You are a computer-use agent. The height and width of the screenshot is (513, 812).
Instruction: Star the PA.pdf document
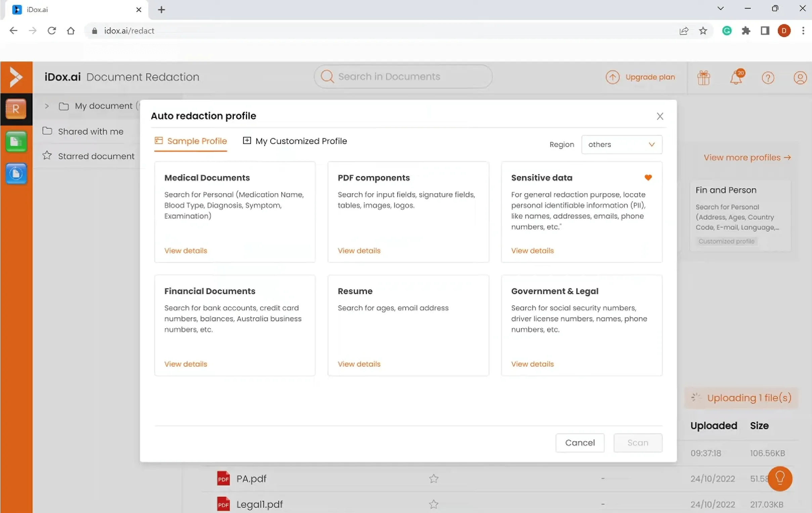(x=434, y=478)
